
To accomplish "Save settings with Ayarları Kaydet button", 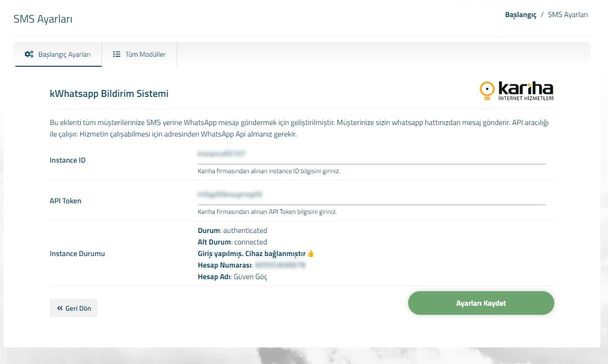I will (x=481, y=303).
